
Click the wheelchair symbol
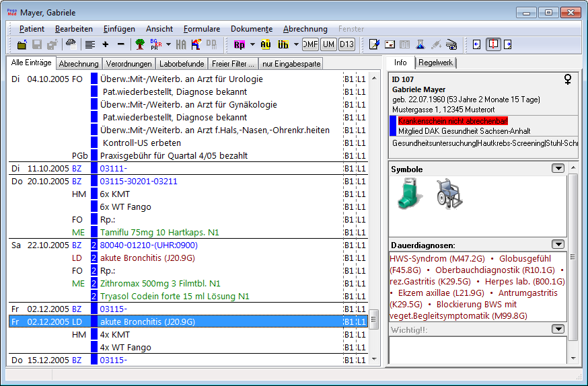point(449,194)
